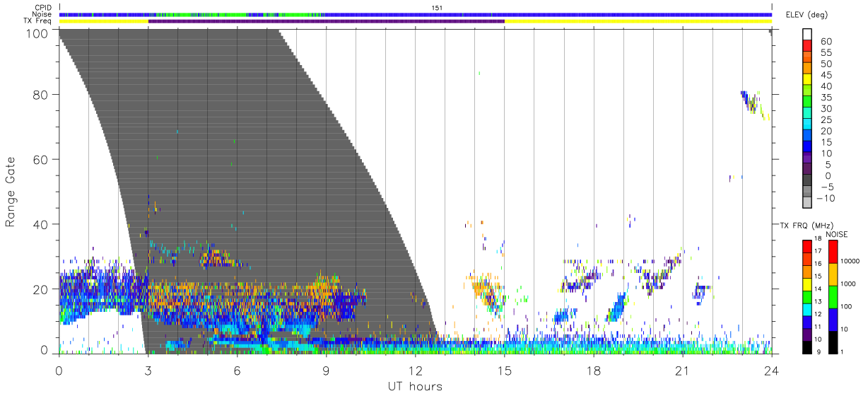The width and height of the screenshot is (868, 401).
Task: Click the CPID value "151" at the top
Action: pos(438,8)
